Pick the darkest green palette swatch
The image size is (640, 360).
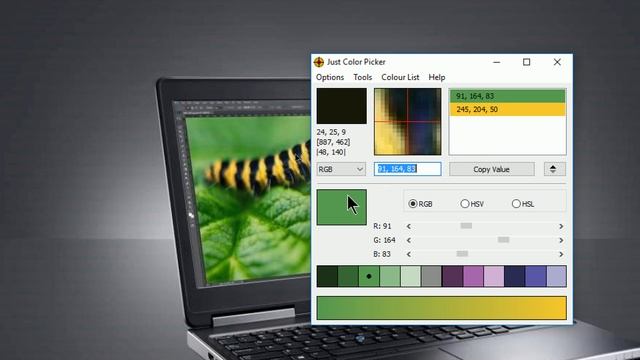point(327,276)
